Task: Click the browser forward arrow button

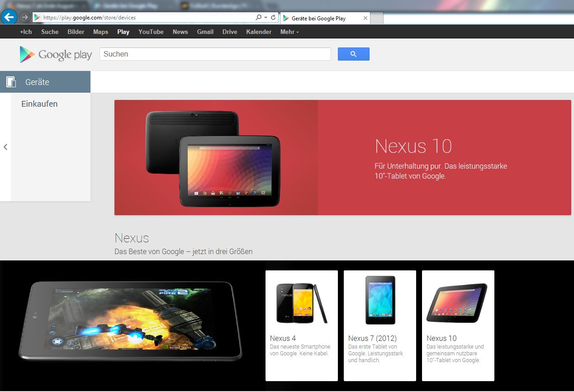Action: tap(25, 18)
